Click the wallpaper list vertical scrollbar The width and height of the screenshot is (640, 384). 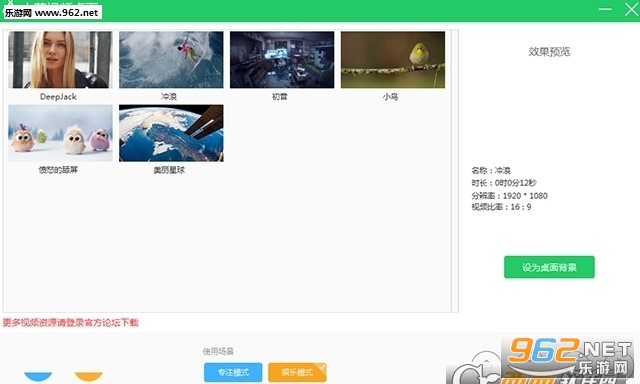[455, 171]
